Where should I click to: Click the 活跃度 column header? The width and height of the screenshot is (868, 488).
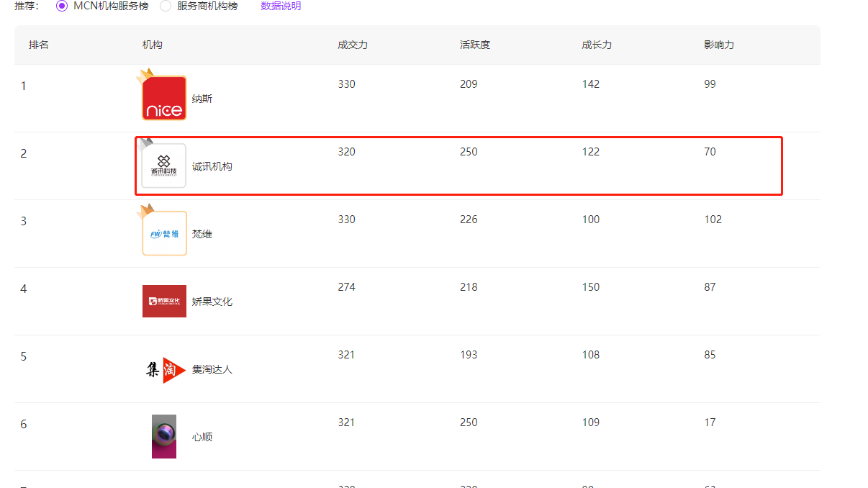click(x=475, y=45)
